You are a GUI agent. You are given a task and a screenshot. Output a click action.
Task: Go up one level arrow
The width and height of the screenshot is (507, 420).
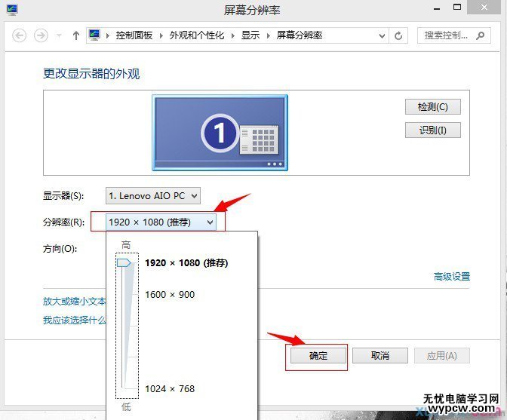[76, 35]
